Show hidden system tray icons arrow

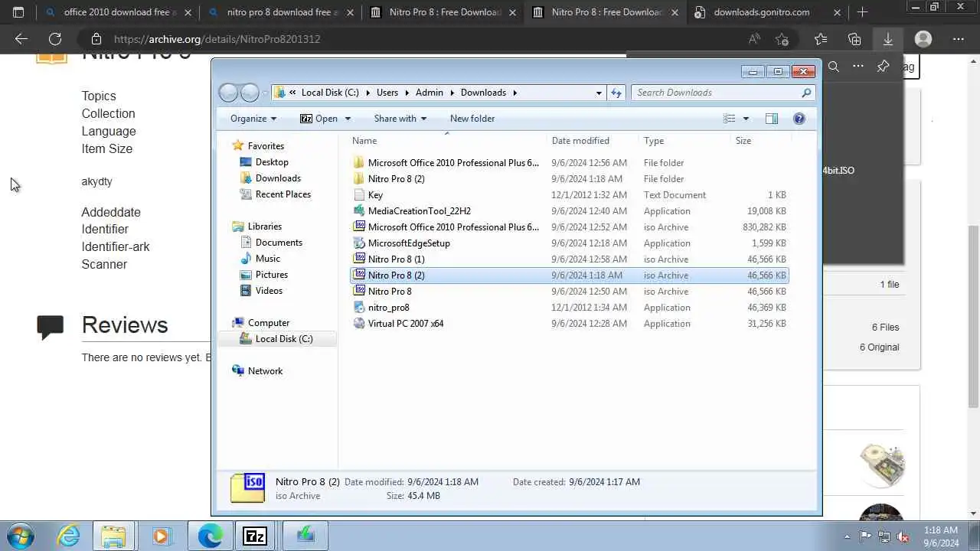(x=847, y=536)
